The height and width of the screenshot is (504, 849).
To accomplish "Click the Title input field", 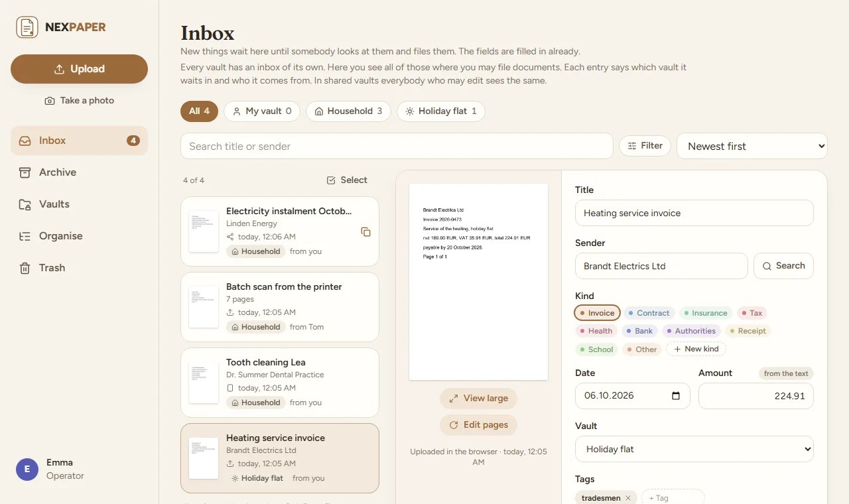I will (694, 214).
